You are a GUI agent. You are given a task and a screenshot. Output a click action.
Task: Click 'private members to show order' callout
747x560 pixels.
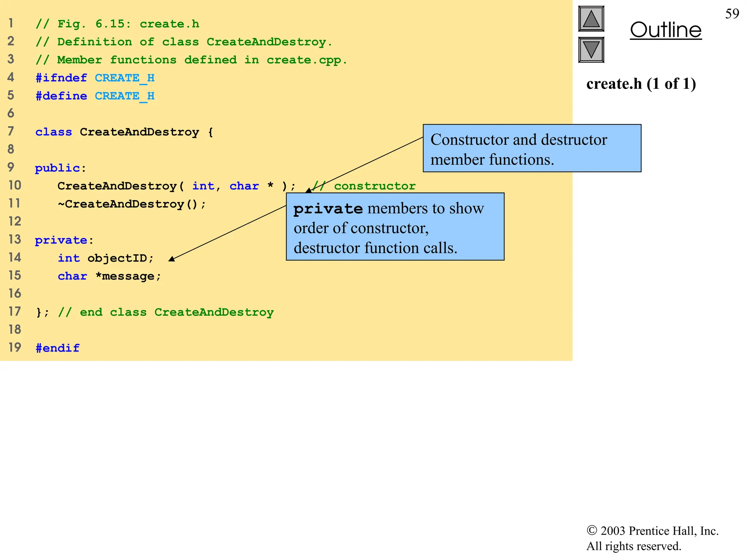pyautogui.click(x=395, y=226)
